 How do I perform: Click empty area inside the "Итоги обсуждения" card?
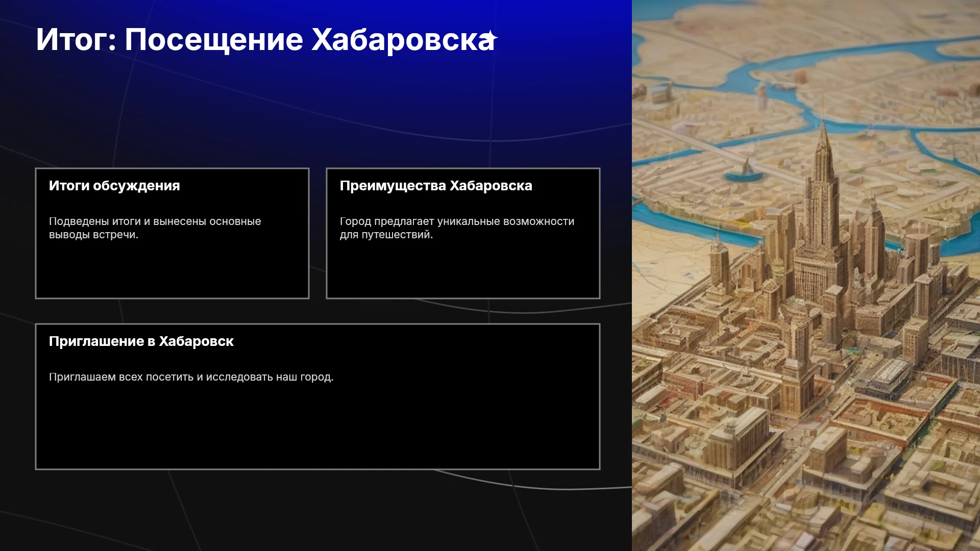(172, 270)
